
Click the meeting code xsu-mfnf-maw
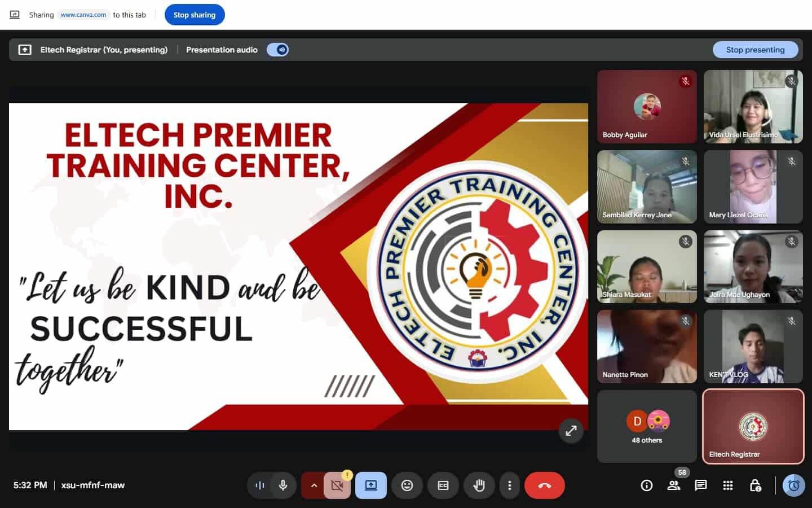93,485
